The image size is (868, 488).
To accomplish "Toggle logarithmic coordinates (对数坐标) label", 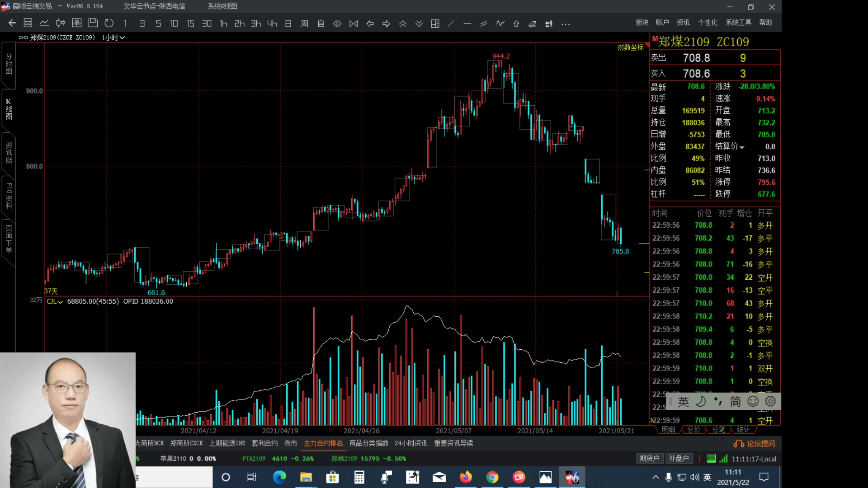I will click(x=630, y=47).
